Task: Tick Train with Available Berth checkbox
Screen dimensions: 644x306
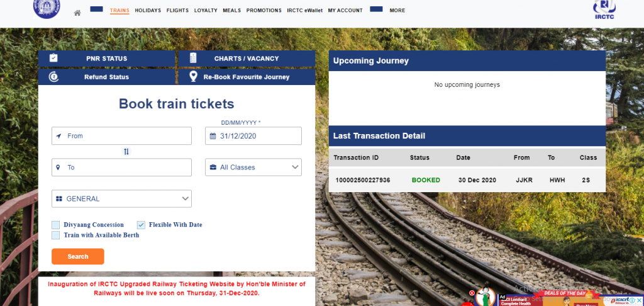Action: (56, 235)
